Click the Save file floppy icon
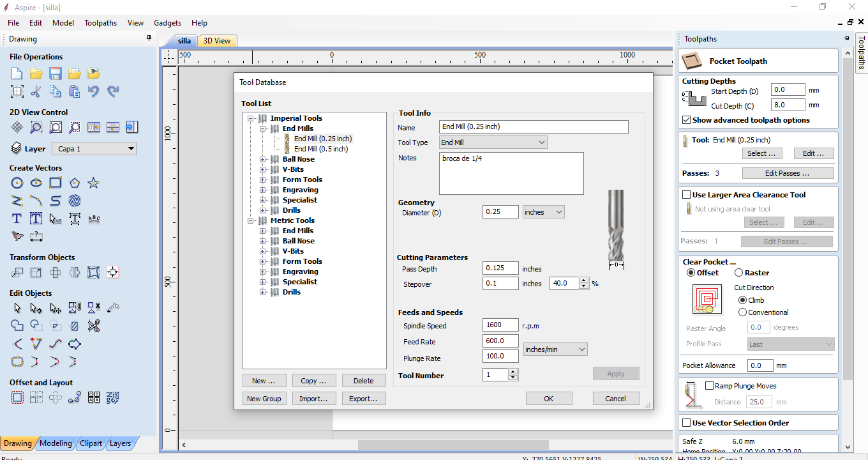The width and height of the screenshot is (868, 460). coord(56,73)
